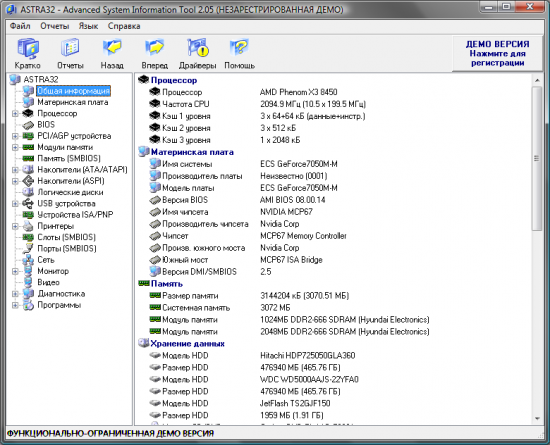This screenshot has width=550, height=445.
Task: Click the 2048МБ DDR2-666 SDRAM module entry
Action: (344, 332)
